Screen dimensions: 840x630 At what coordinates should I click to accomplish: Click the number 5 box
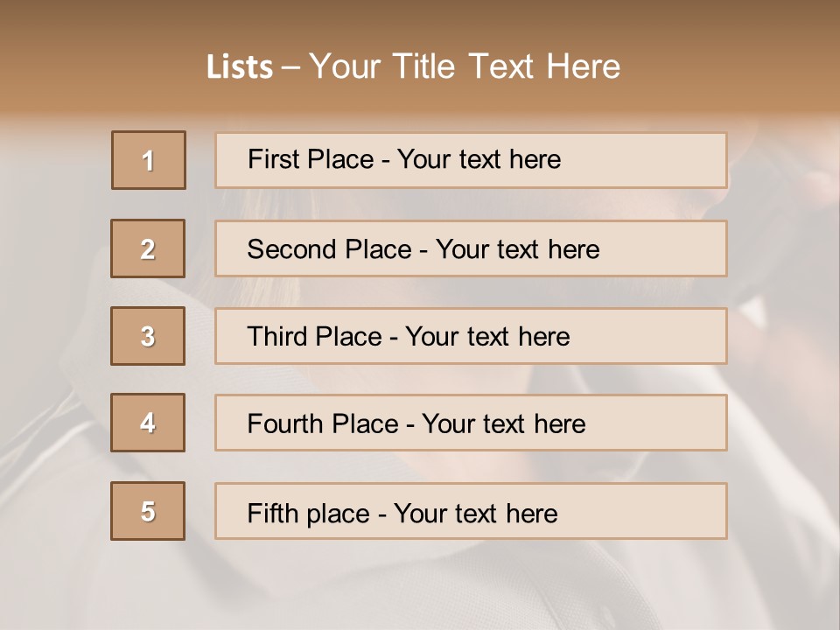[148, 511]
